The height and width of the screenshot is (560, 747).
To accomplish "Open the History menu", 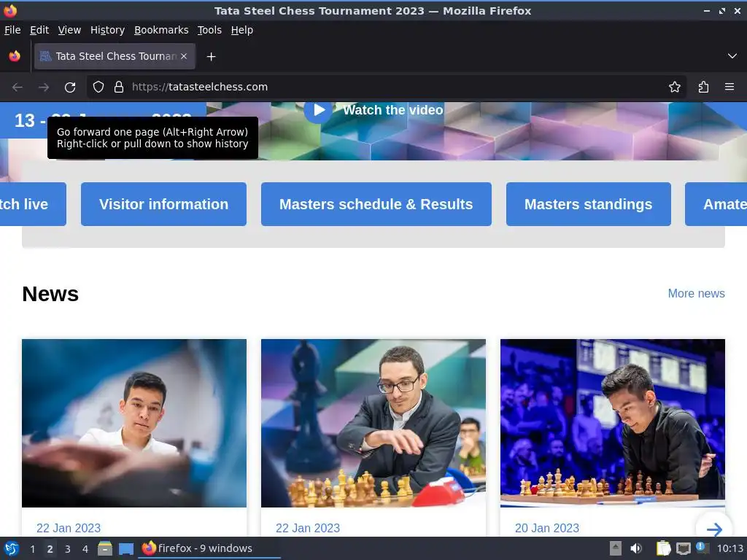I will (x=108, y=30).
